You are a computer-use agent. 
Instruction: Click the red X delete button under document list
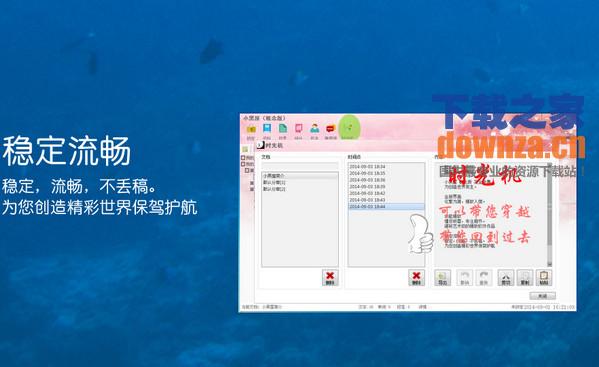point(330,278)
